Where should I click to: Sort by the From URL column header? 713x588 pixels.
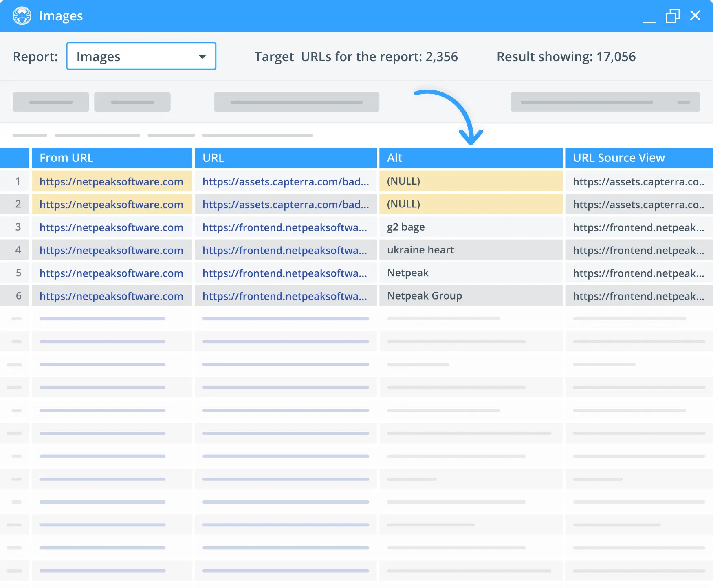click(112, 158)
